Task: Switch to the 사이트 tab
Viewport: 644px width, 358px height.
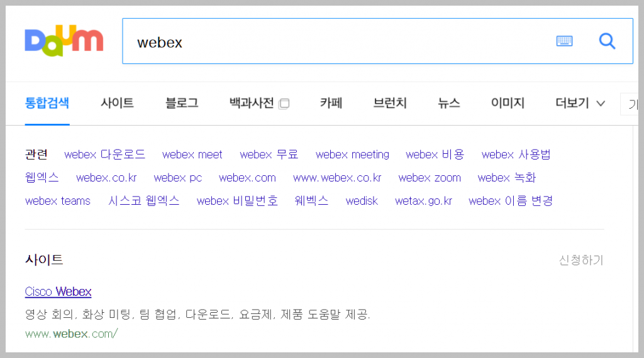Action: point(117,102)
